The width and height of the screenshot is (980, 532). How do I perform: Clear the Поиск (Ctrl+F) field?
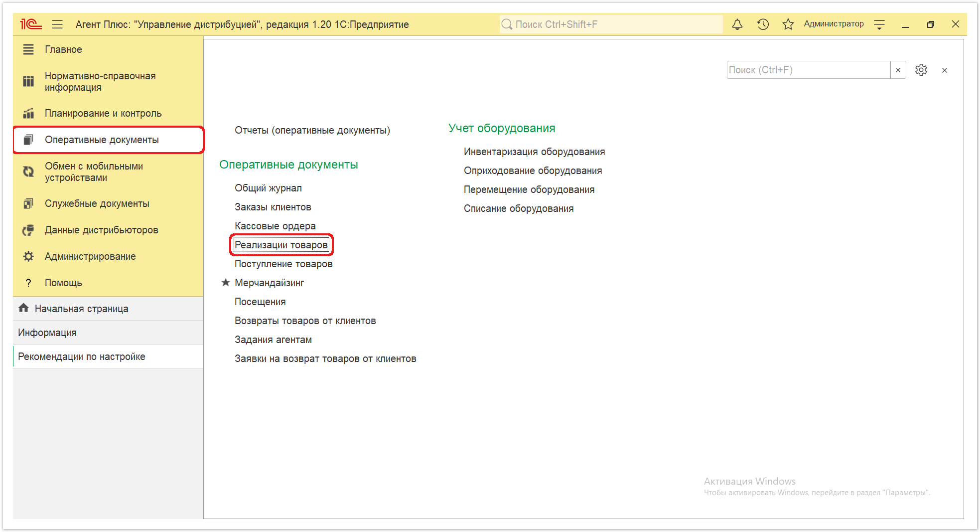pos(898,70)
